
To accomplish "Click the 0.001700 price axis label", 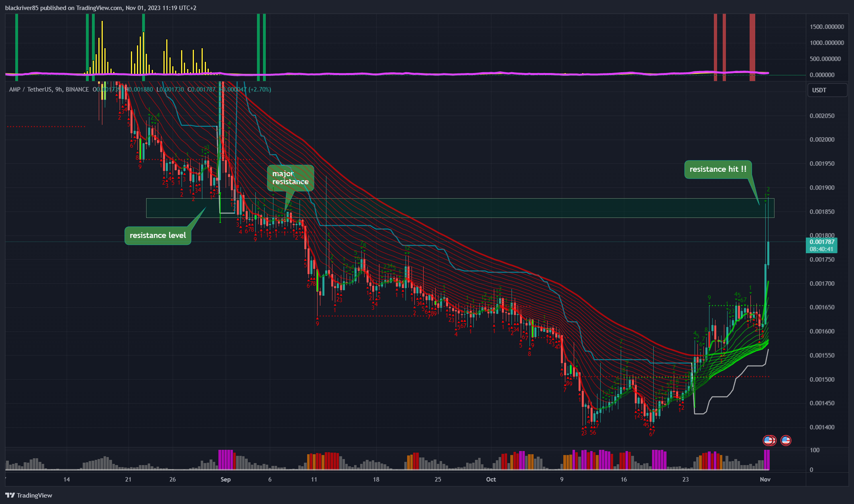I will coord(822,284).
